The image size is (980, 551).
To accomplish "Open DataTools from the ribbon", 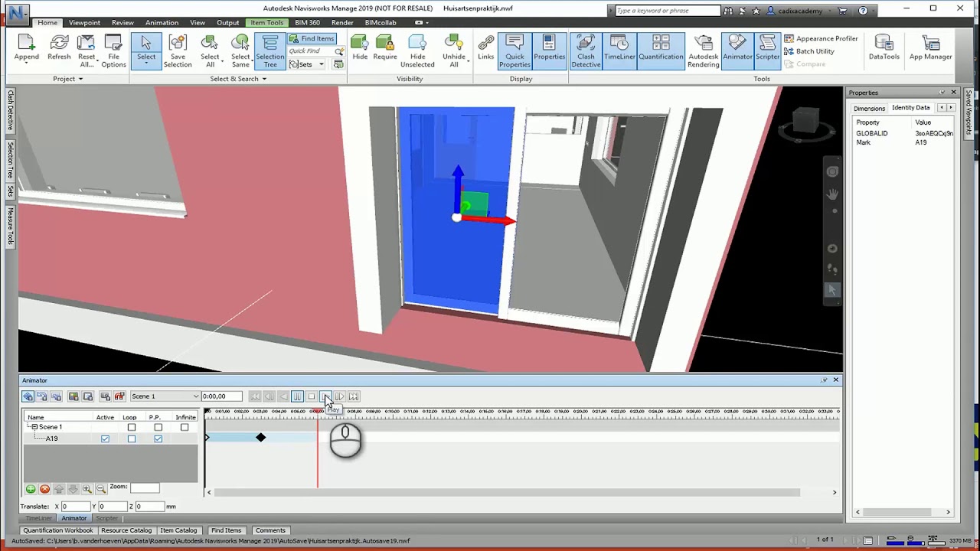I will click(884, 47).
